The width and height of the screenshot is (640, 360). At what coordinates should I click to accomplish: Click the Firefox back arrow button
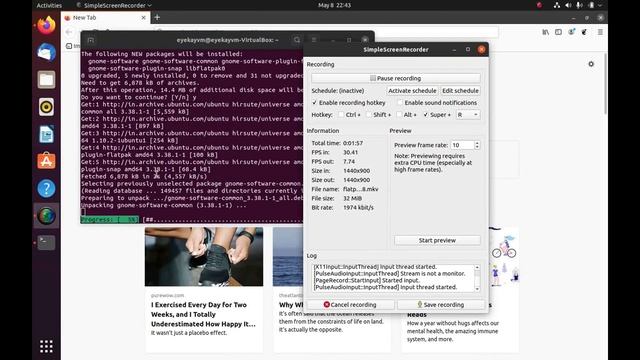pos(69,32)
